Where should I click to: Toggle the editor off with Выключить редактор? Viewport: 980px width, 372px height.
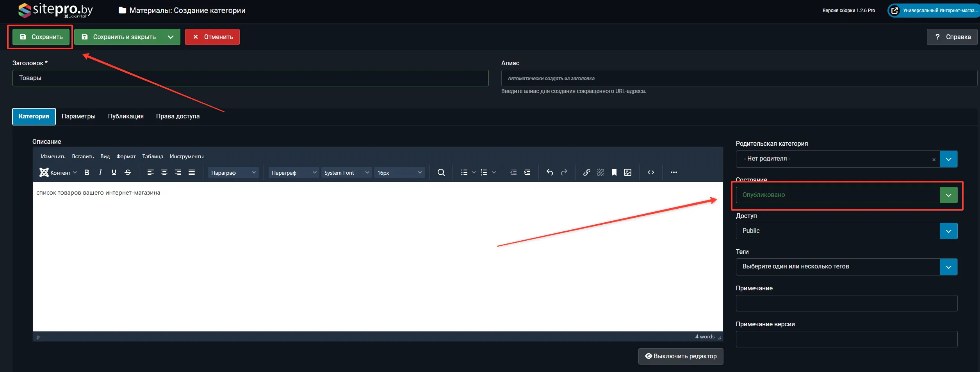681,356
